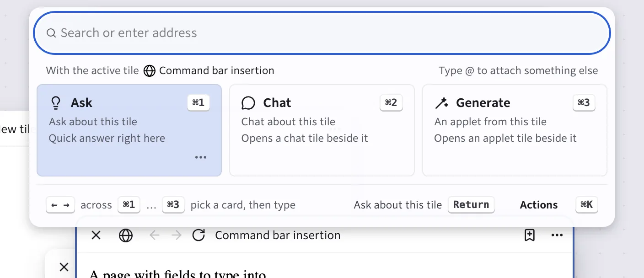Click the tile title Command bar insertion
This screenshot has width=644, height=278.
click(x=278, y=235)
